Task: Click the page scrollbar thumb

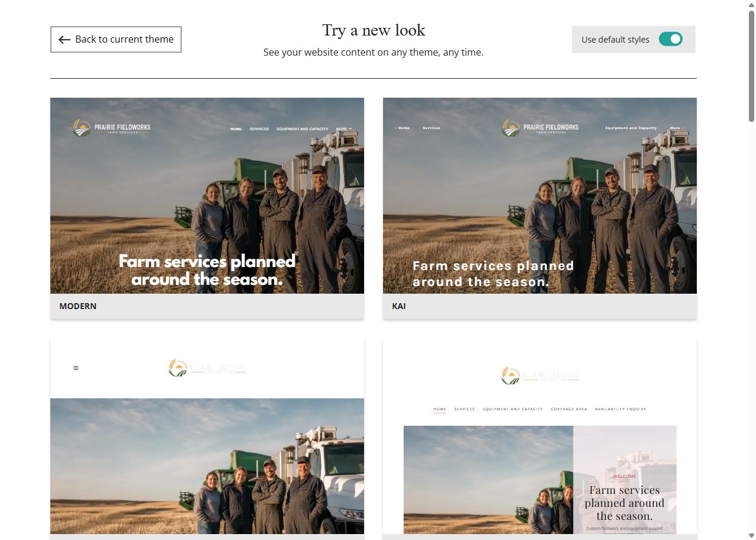Action: [x=751, y=66]
